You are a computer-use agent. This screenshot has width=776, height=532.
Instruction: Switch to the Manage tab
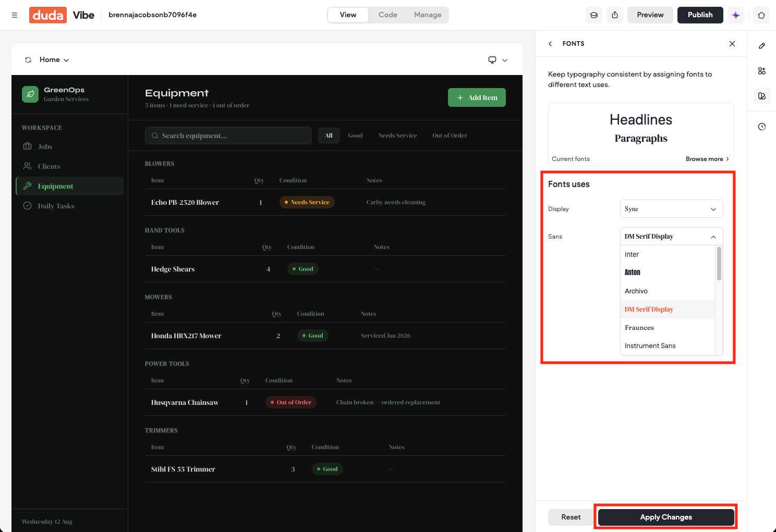pyautogui.click(x=428, y=15)
